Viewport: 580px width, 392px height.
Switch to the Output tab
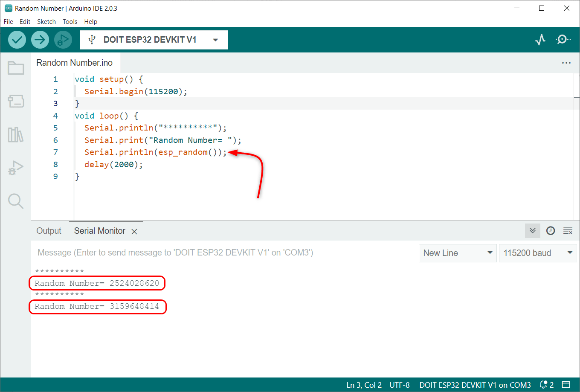(49, 231)
